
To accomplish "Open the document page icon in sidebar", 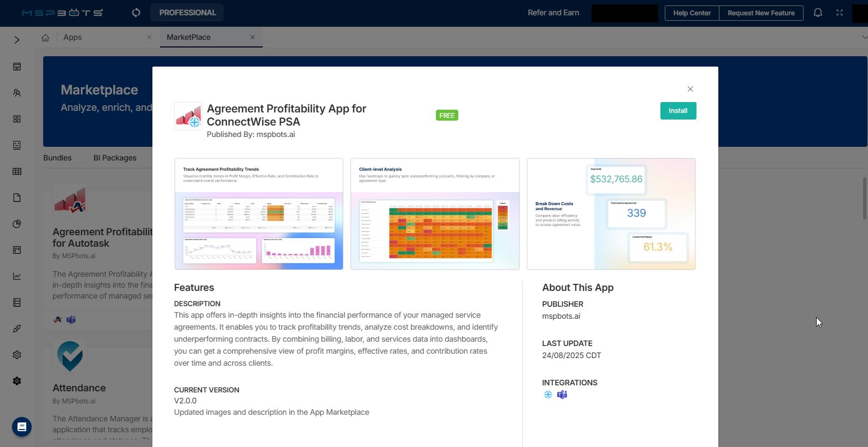I will point(17,198).
